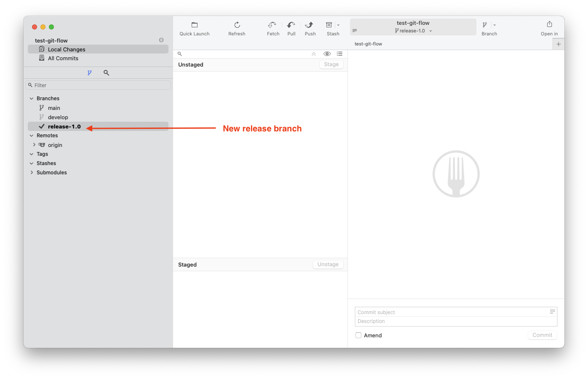
Task: Switch sidebar to search view icon
Action: click(x=106, y=73)
